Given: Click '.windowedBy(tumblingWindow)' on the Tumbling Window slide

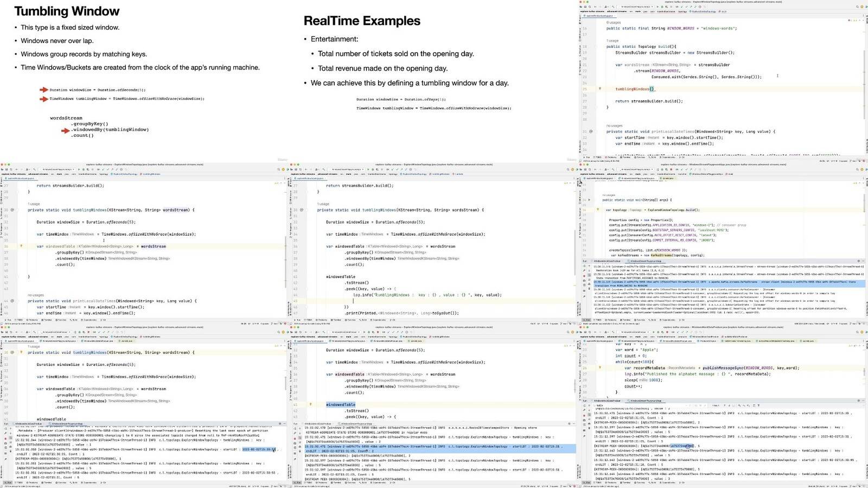Looking at the screenshot, I should pyautogui.click(x=110, y=130).
